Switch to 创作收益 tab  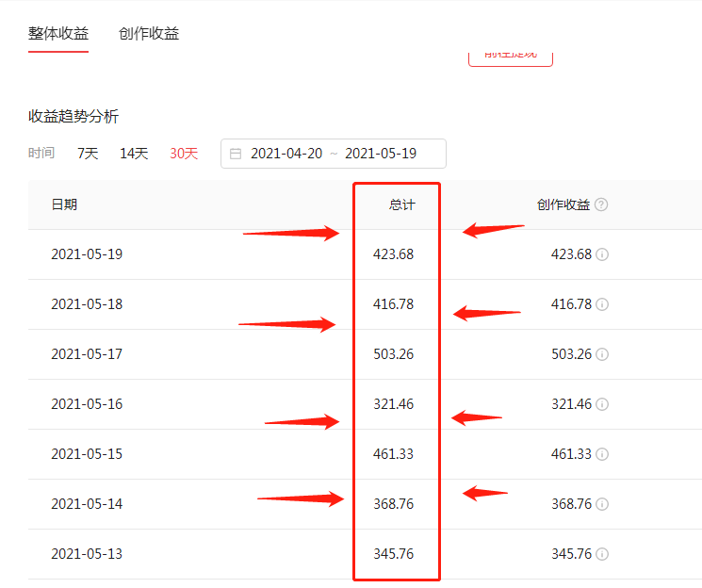click(149, 34)
